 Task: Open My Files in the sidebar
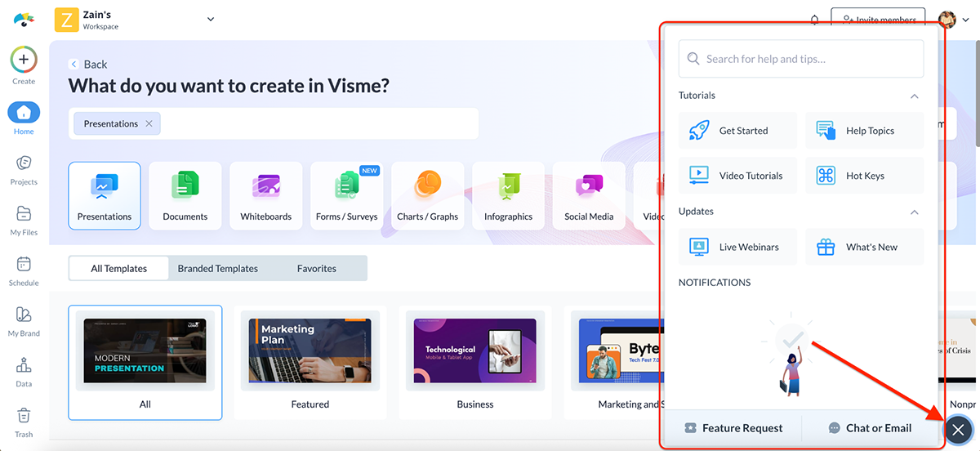(x=24, y=214)
